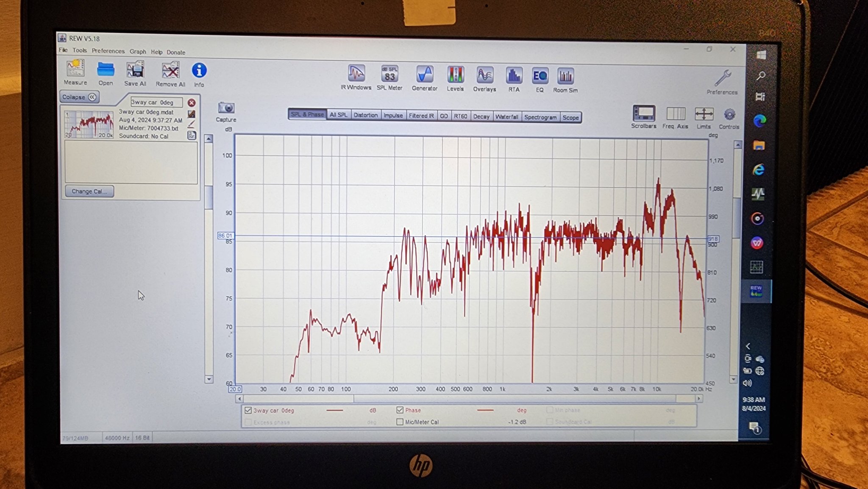
Task: Enable the Soundcard Cal checkbox
Action: (550, 421)
